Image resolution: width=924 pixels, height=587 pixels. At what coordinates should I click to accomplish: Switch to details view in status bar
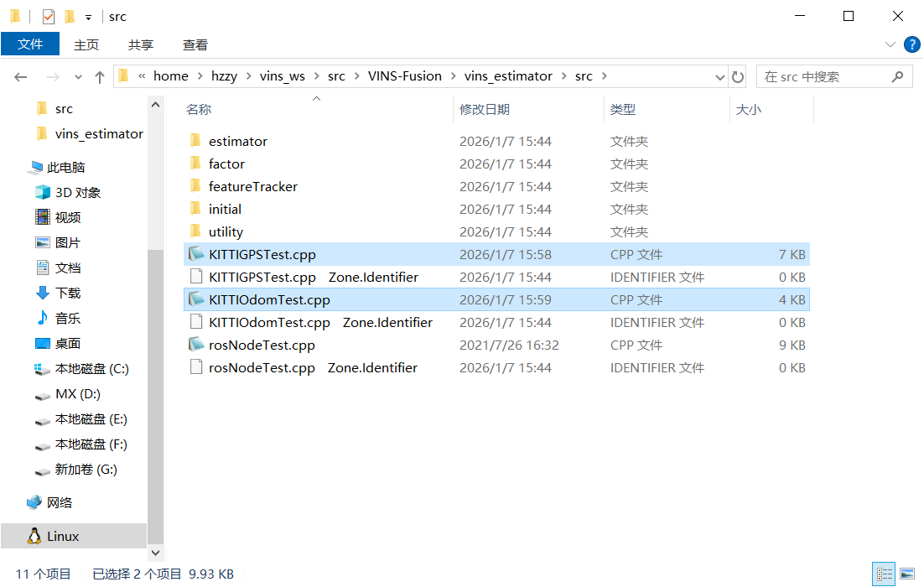[x=884, y=574]
